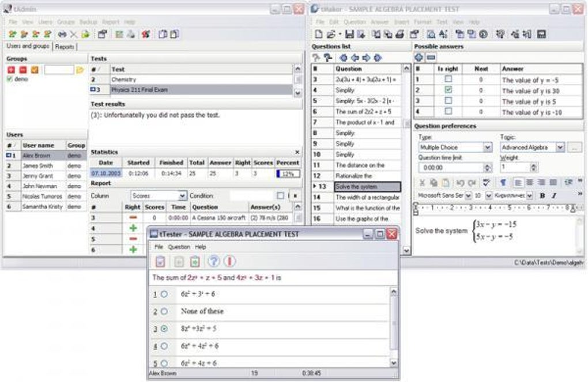Viewport: 588px width, 382px height.
Task: Click the red stop icon in tTester toolbar
Action: pos(230,261)
